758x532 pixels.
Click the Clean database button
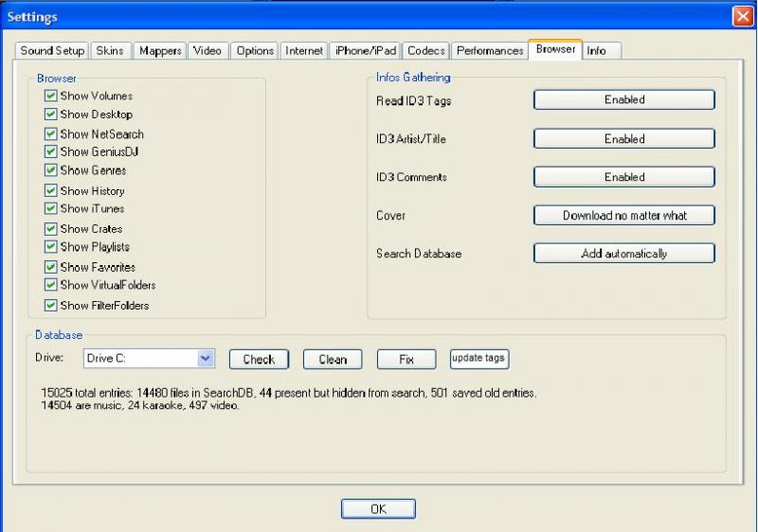[333, 360]
